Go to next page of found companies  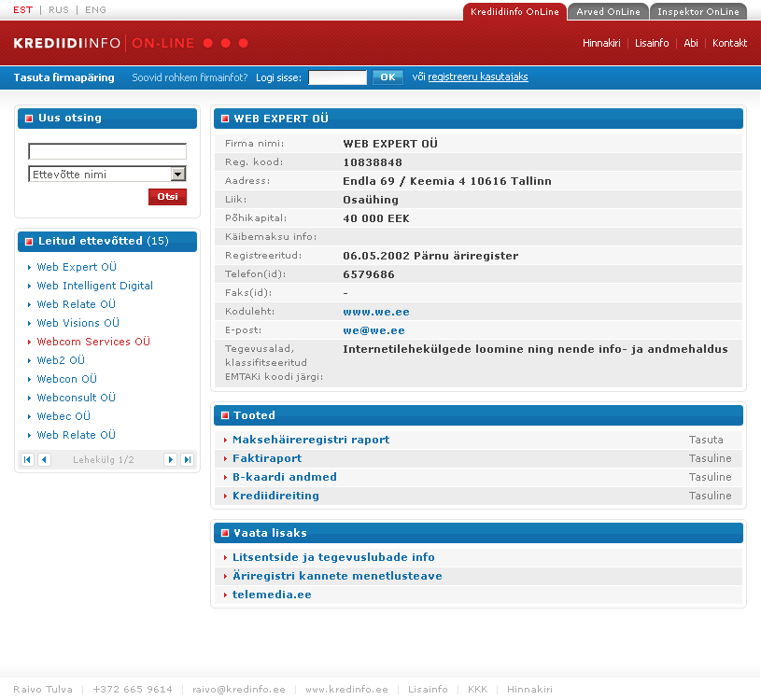coord(170,459)
